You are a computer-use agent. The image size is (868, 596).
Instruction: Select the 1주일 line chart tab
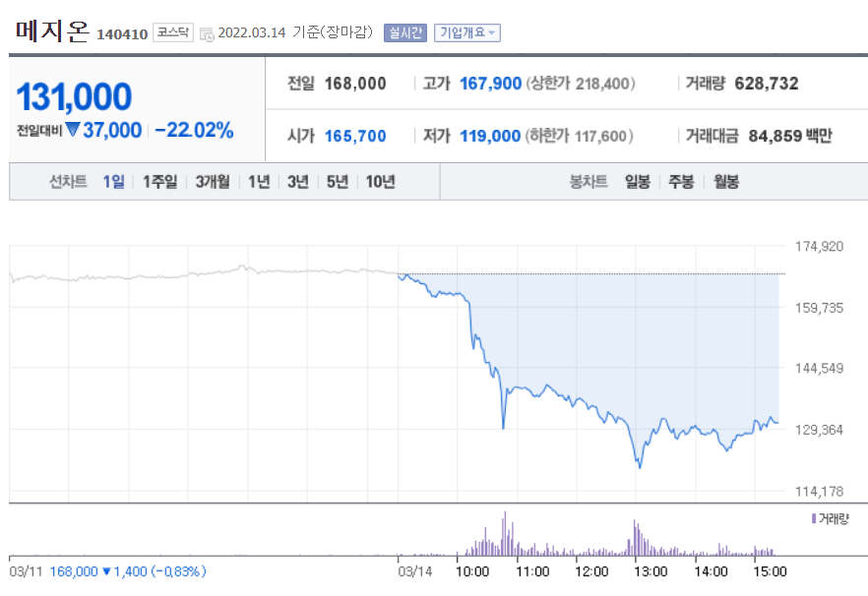coord(160,182)
